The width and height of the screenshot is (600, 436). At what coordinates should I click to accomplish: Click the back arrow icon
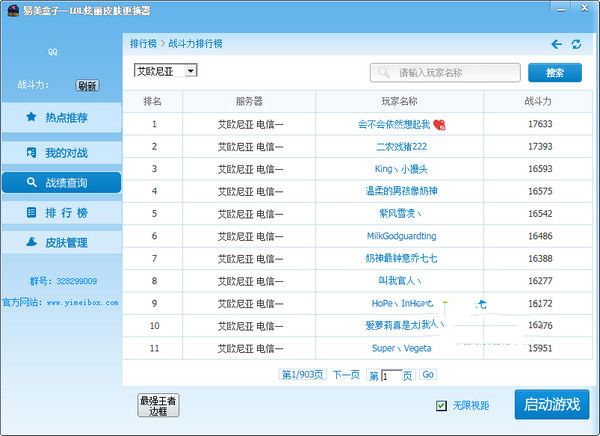click(x=556, y=44)
